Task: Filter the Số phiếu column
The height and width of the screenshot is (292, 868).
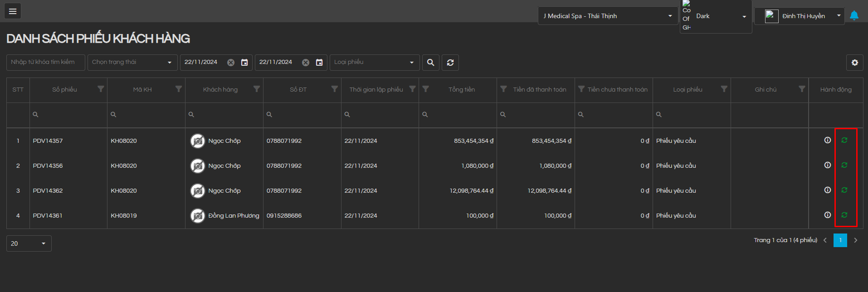Action: (101, 89)
